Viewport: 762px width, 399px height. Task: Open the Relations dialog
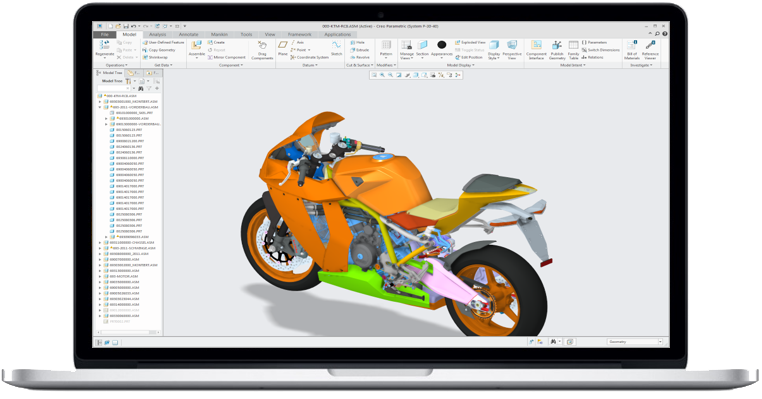click(592, 57)
